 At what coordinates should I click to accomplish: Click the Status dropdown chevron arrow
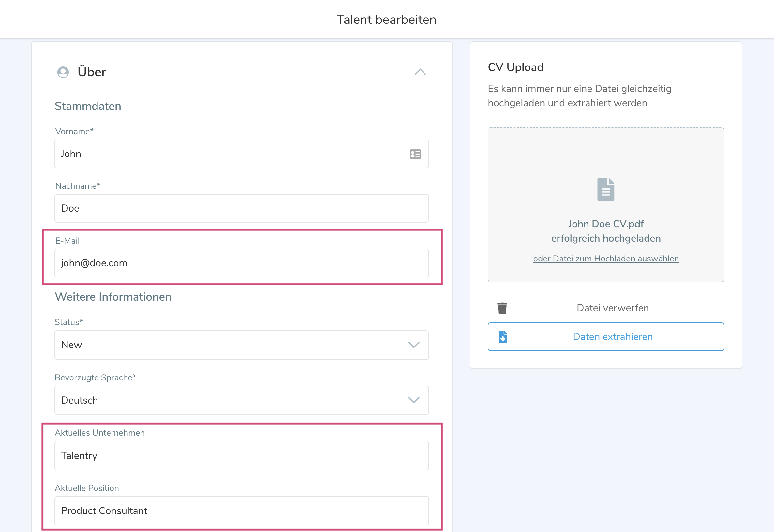click(414, 345)
